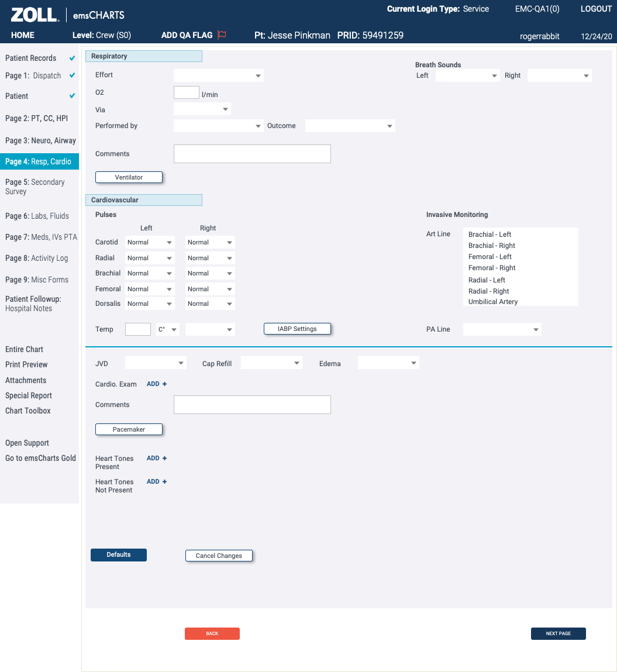This screenshot has width=617, height=672.
Task: Open Breath Sounds Left dropdown
Action: point(467,75)
